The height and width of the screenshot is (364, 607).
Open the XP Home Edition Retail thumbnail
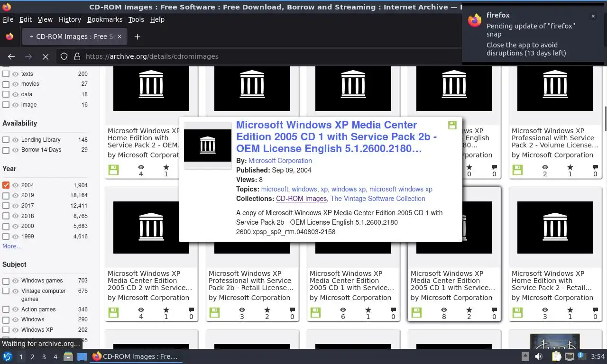[555, 227]
